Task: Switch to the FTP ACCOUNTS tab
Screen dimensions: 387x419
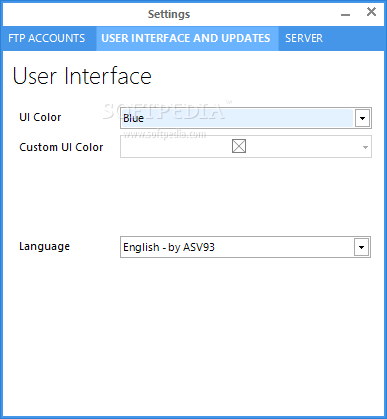Action: (47, 38)
